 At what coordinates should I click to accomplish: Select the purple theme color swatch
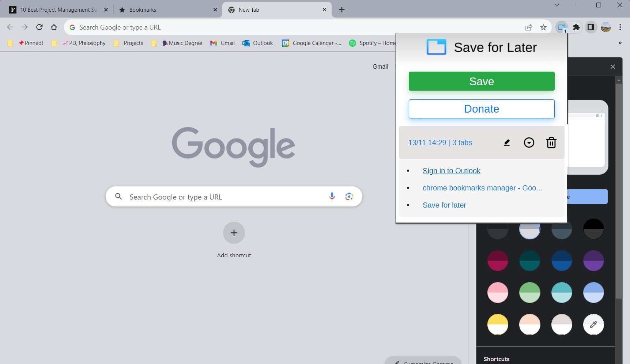(593, 261)
